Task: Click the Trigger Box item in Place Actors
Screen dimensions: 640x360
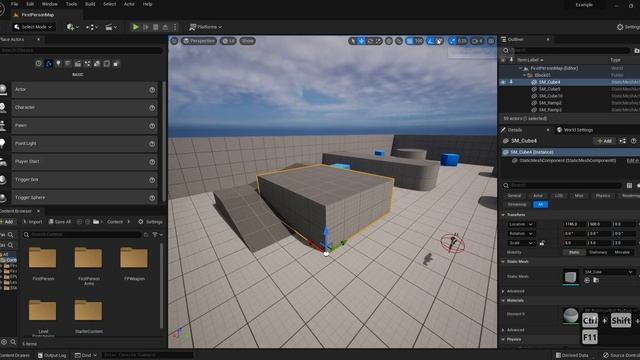Action: (x=84, y=180)
